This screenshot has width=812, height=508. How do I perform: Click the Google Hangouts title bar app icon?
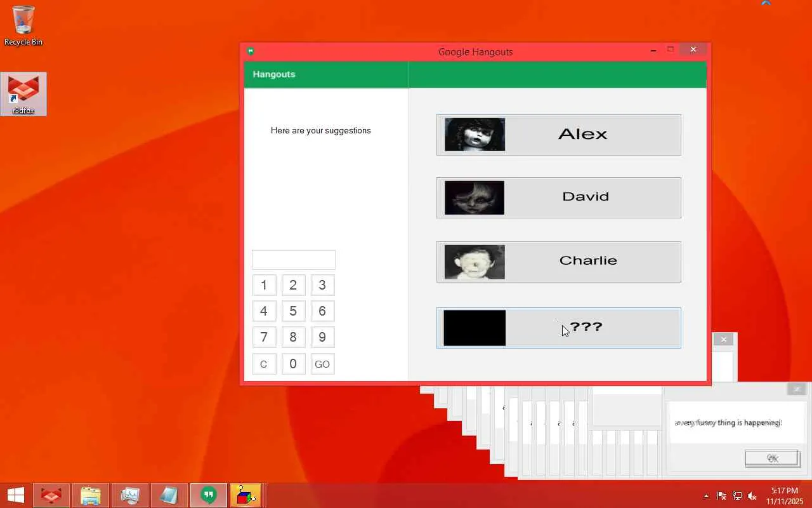click(x=251, y=51)
